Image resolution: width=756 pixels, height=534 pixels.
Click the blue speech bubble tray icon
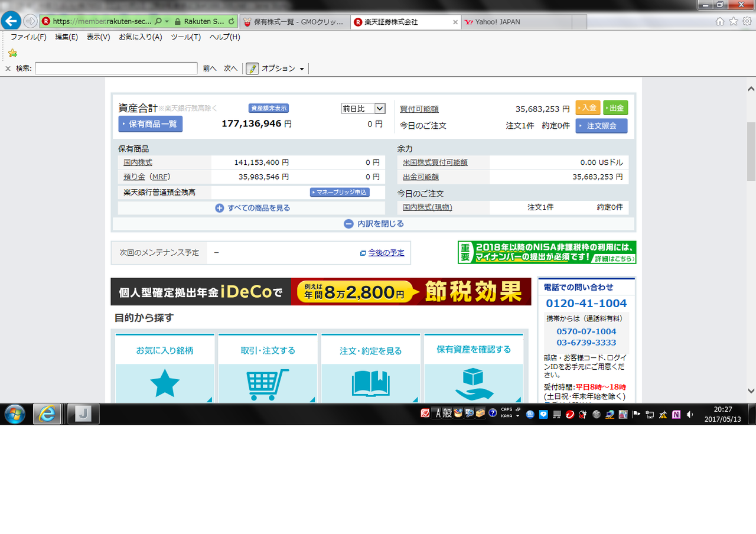(543, 414)
